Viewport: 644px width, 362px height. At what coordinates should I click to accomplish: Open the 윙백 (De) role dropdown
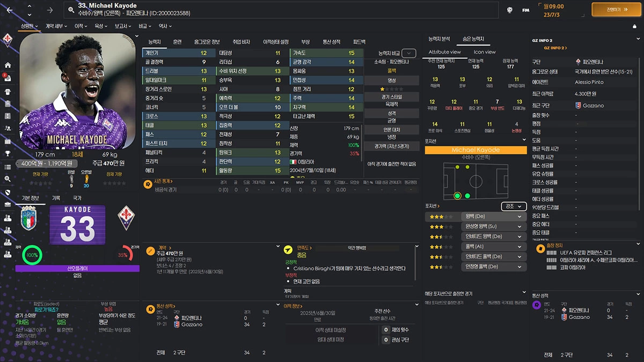click(x=494, y=216)
